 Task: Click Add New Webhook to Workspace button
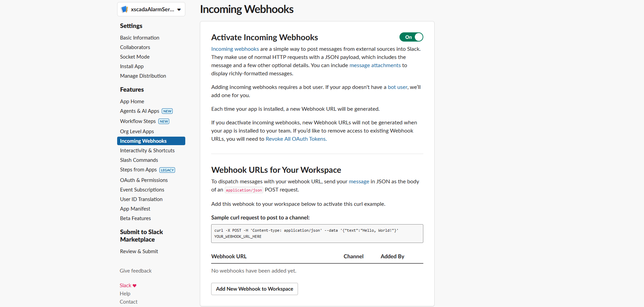pos(254,289)
